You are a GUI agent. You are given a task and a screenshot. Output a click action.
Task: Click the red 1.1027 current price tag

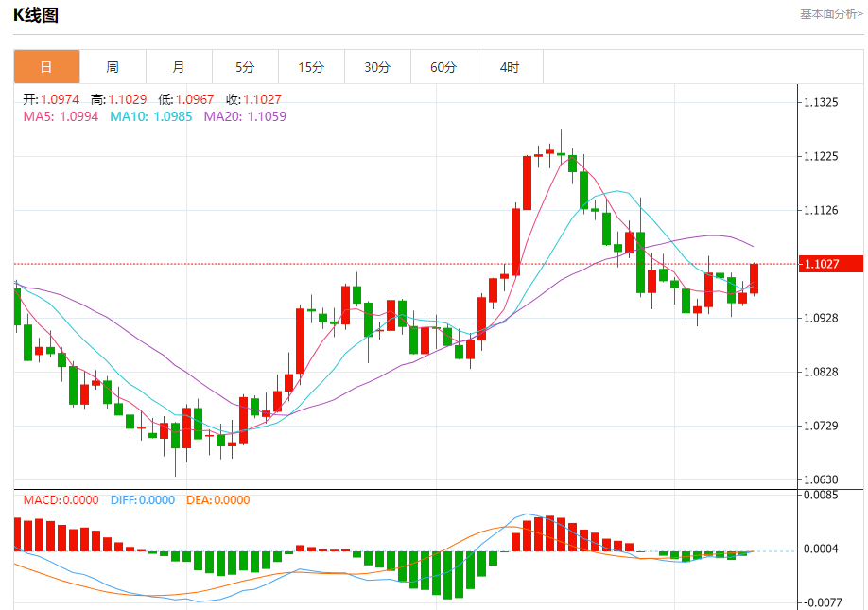831,264
